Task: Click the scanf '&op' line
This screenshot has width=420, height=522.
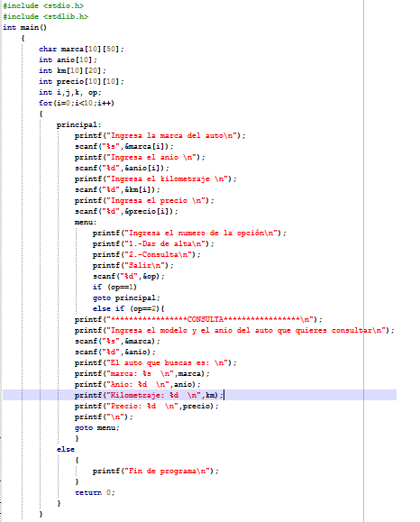Action: pyautogui.click(x=129, y=276)
